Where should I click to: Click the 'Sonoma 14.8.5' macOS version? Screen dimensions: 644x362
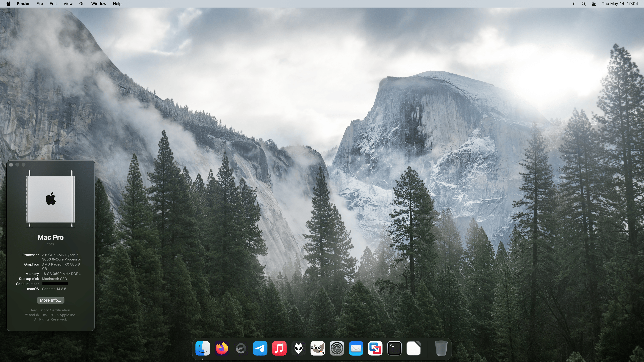coord(54,289)
